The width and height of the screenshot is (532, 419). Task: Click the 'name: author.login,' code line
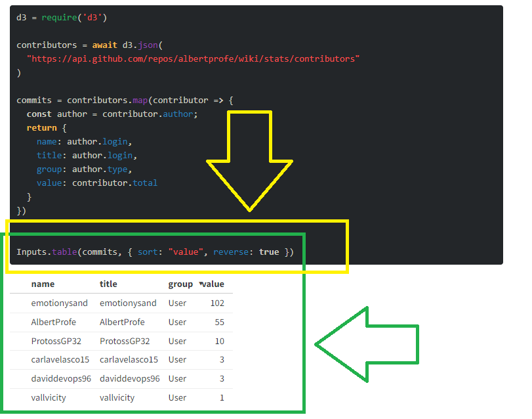[84, 142]
